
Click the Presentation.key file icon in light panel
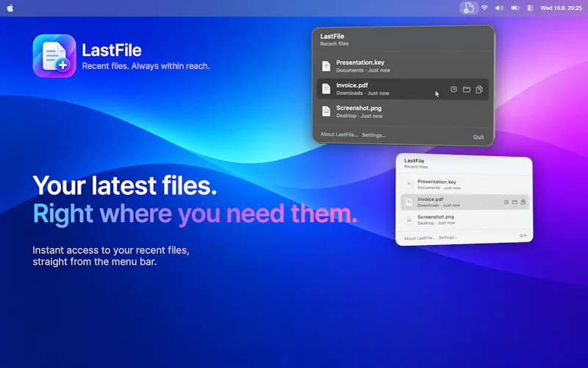point(409,184)
